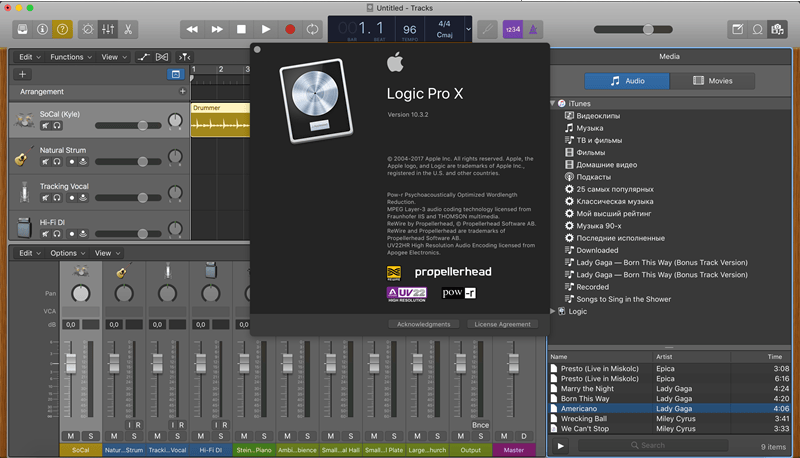Open the Loop Browser icon
The height and width of the screenshot is (458, 800).
(758, 30)
